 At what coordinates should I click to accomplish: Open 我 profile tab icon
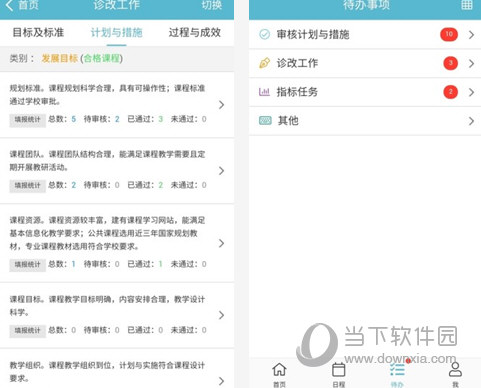click(455, 369)
